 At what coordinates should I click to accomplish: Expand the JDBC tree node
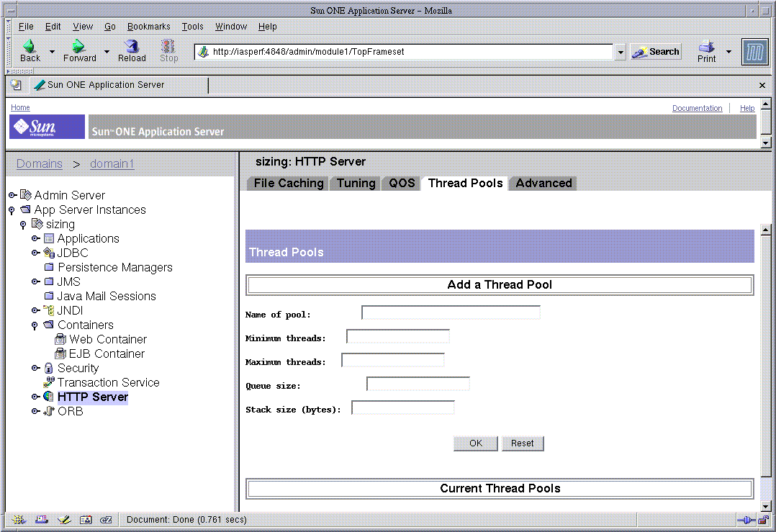point(36,253)
